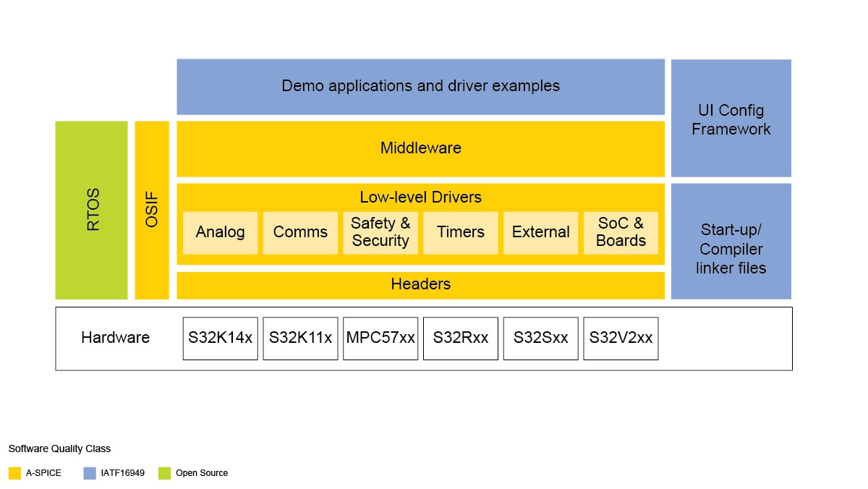
Task: Click the S32K14x hardware box
Action: pos(220,338)
